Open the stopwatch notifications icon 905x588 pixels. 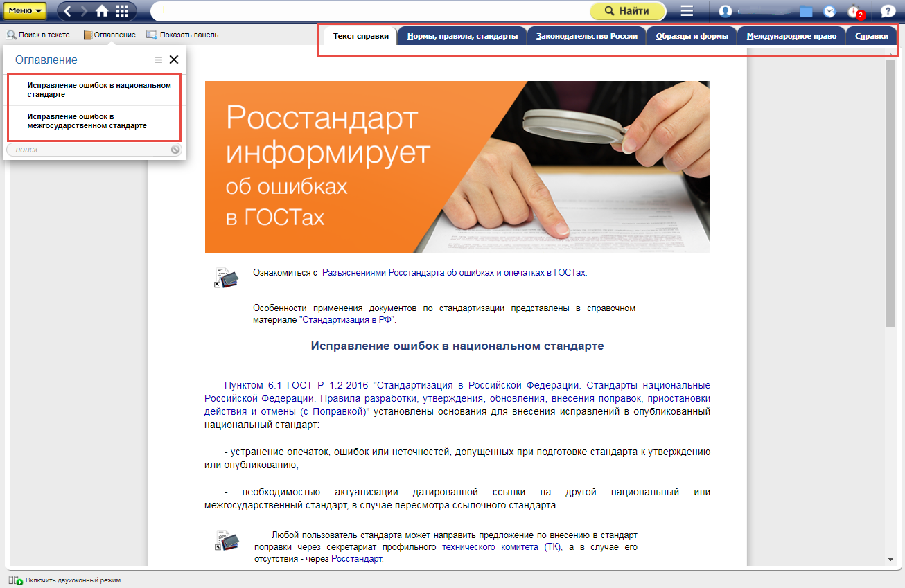click(854, 11)
